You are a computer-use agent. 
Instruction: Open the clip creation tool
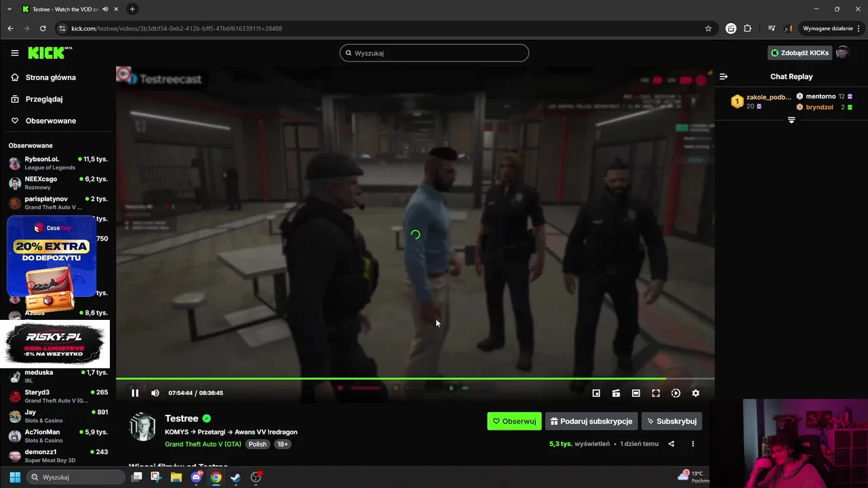point(616,393)
